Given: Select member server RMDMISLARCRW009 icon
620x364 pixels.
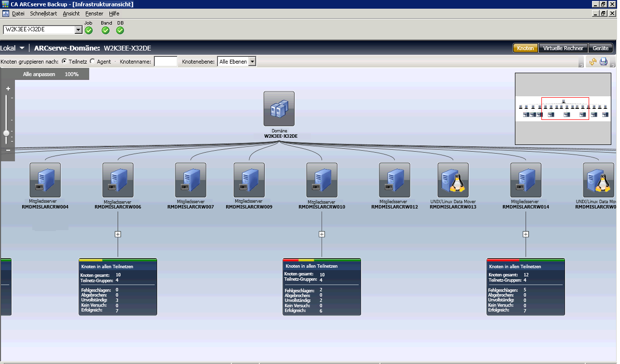Looking at the screenshot, I should click(249, 180).
